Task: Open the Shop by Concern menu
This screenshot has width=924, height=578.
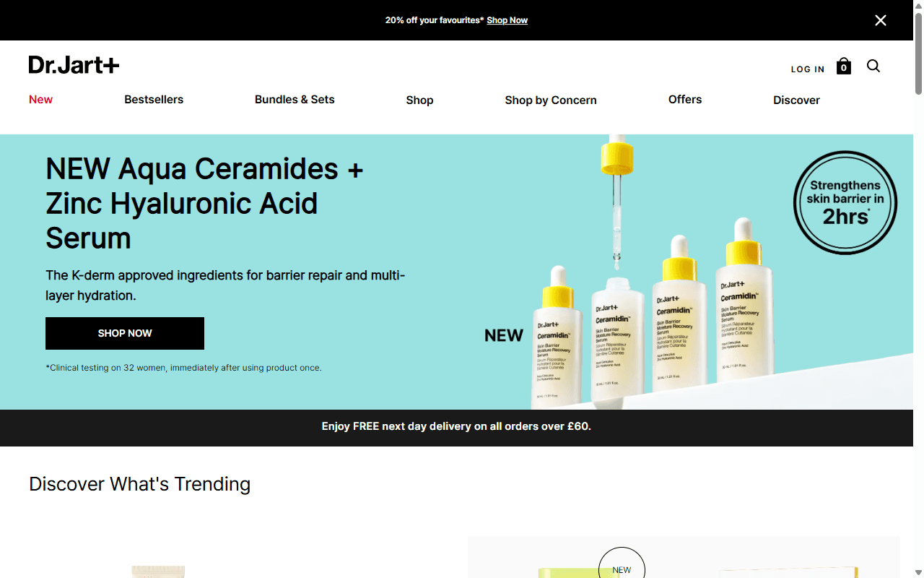Action: pos(551,100)
